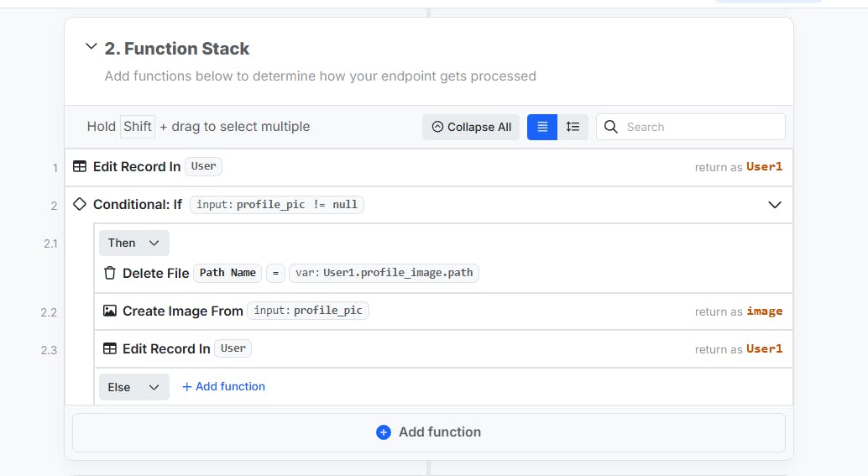868x476 pixels.
Task: Click the table icon in step 2.3
Action: [110, 348]
